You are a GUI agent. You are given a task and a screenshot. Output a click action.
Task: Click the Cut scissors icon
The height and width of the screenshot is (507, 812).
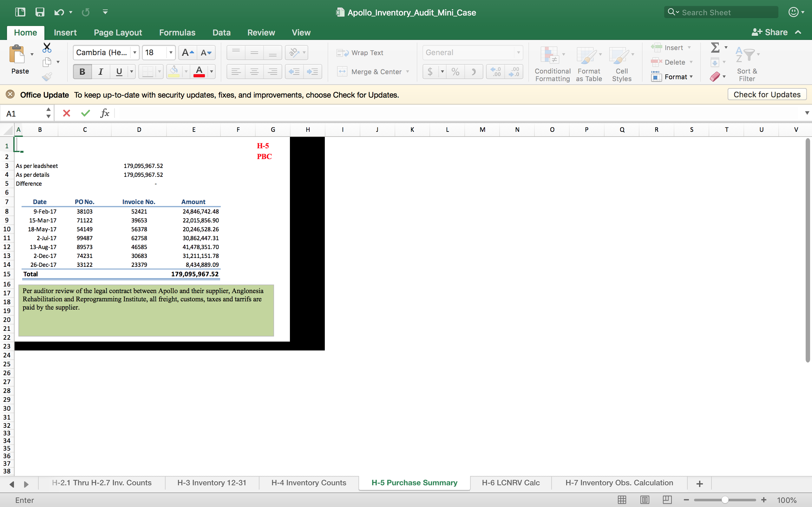pyautogui.click(x=47, y=48)
